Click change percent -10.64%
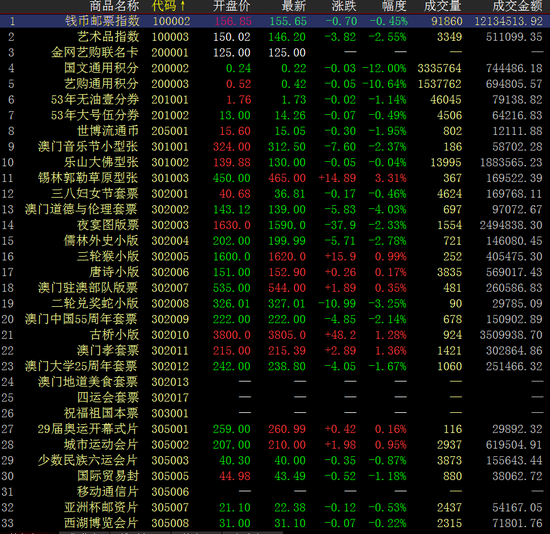Viewport: 550px width, 534px height. click(384, 84)
